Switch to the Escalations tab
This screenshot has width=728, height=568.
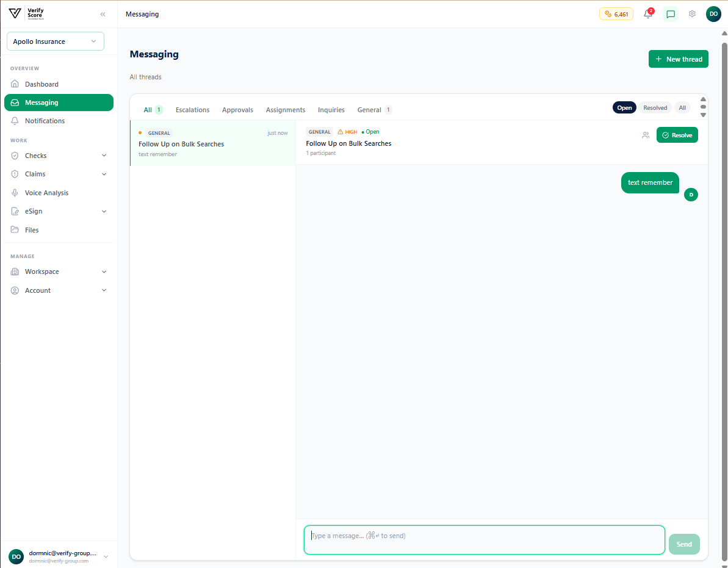pos(192,110)
